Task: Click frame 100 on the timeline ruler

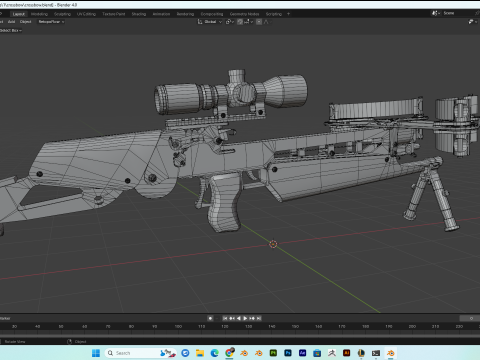Action: [x=178, y=326]
